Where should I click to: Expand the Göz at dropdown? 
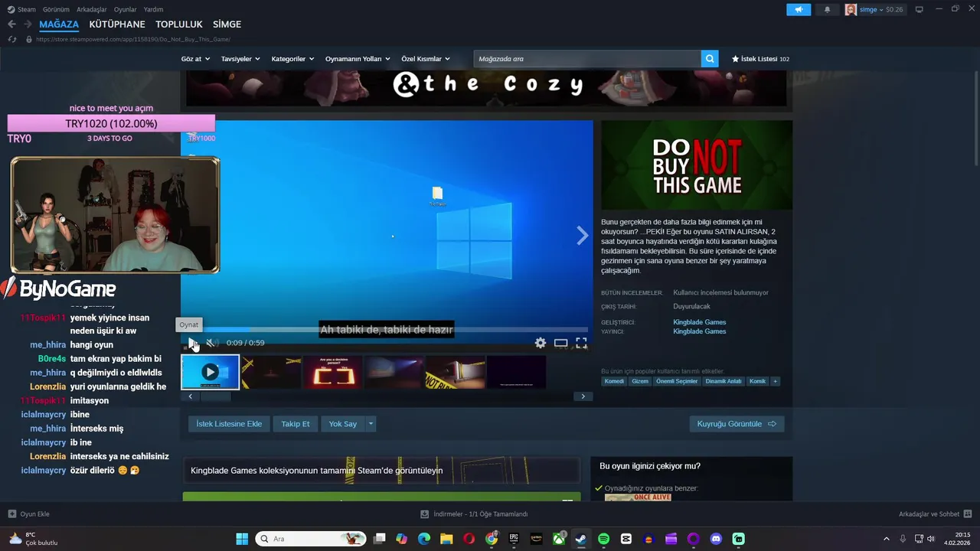pyautogui.click(x=195, y=59)
